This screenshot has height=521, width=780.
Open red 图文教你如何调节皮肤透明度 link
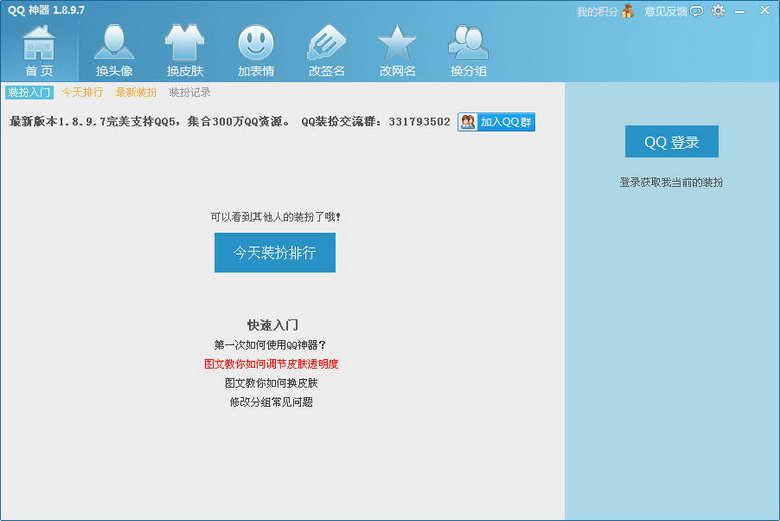pyautogui.click(x=271, y=364)
